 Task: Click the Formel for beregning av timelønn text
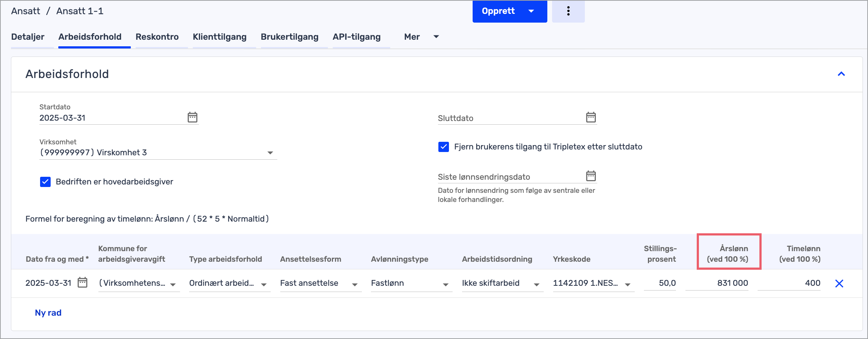[147, 219]
